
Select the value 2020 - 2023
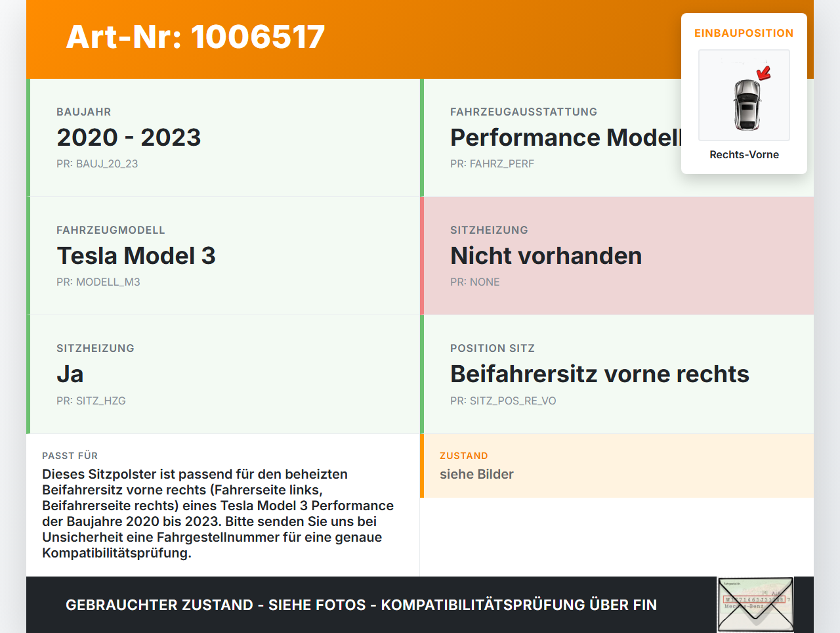129,137
